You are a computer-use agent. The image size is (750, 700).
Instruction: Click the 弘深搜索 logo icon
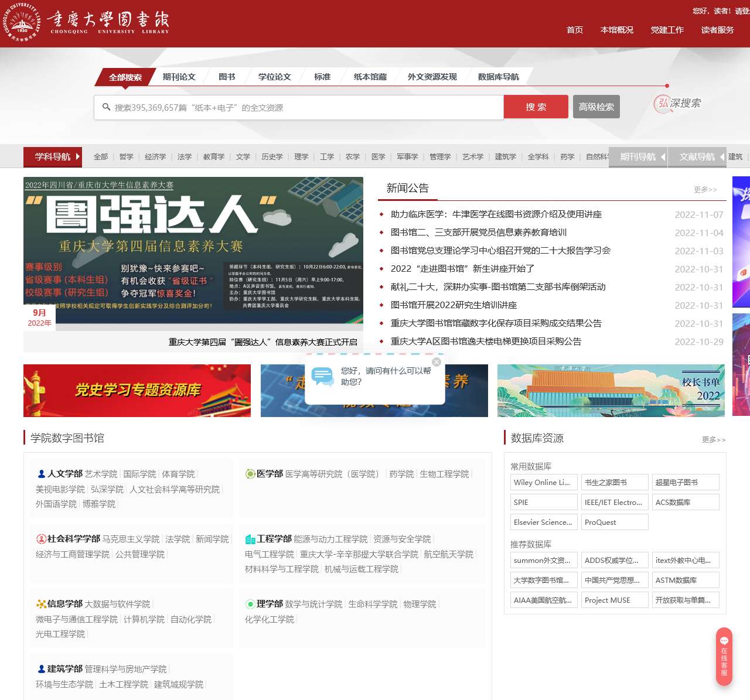(x=663, y=103)
